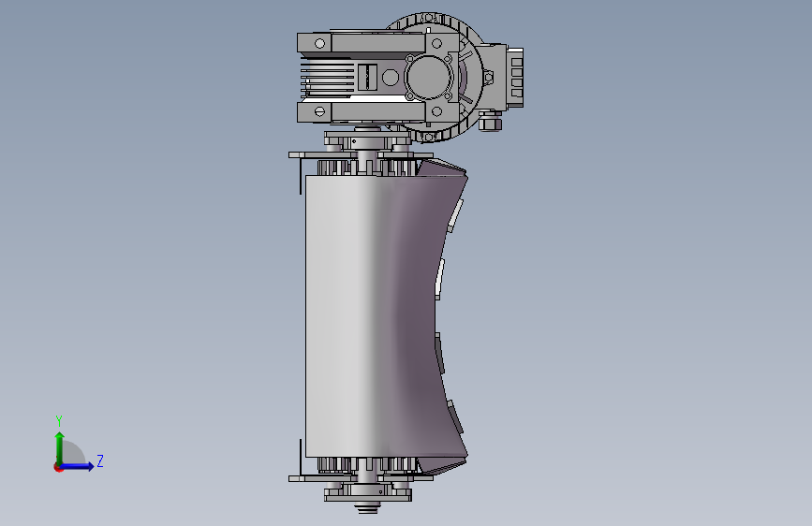Select the bottom bearing flange under the roller

click(368, 491)
